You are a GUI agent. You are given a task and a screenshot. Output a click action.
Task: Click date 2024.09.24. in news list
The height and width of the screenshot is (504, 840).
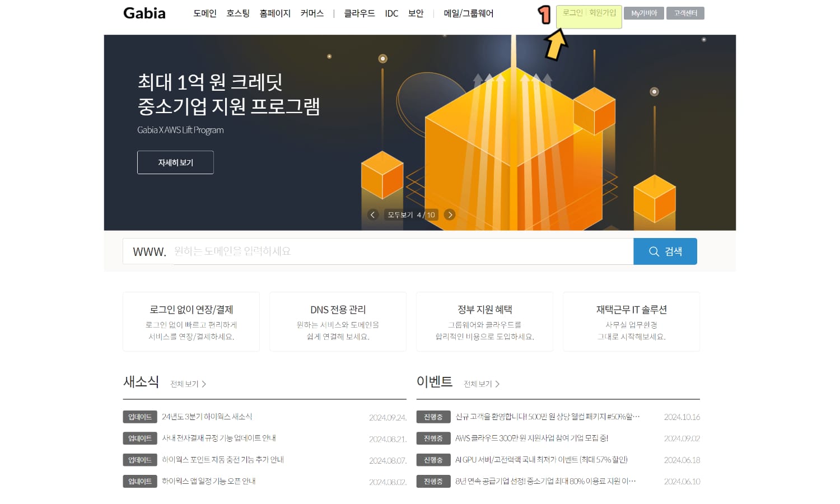[388, 417]
